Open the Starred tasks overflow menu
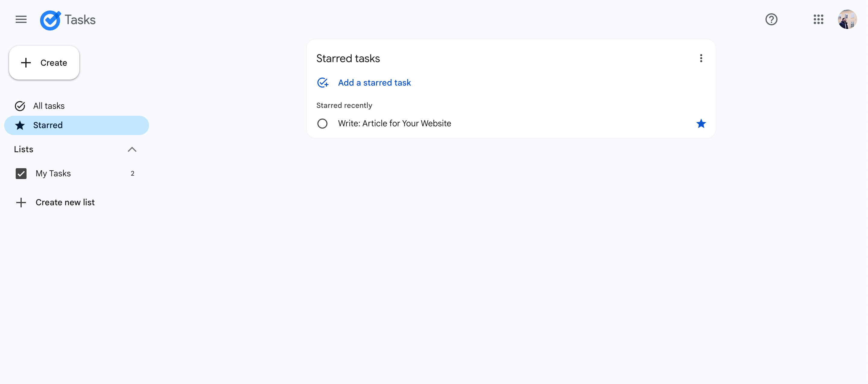 point(701,58)
